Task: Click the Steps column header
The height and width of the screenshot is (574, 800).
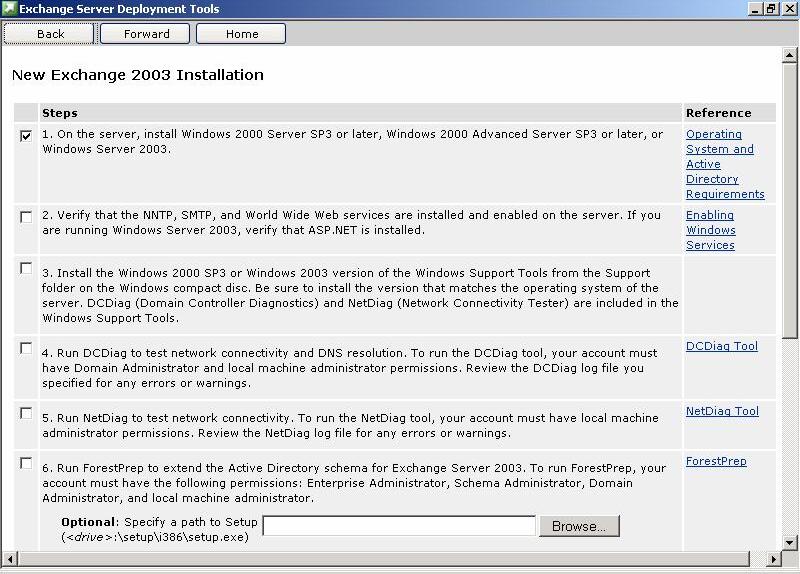Action: tap(60, 113)
